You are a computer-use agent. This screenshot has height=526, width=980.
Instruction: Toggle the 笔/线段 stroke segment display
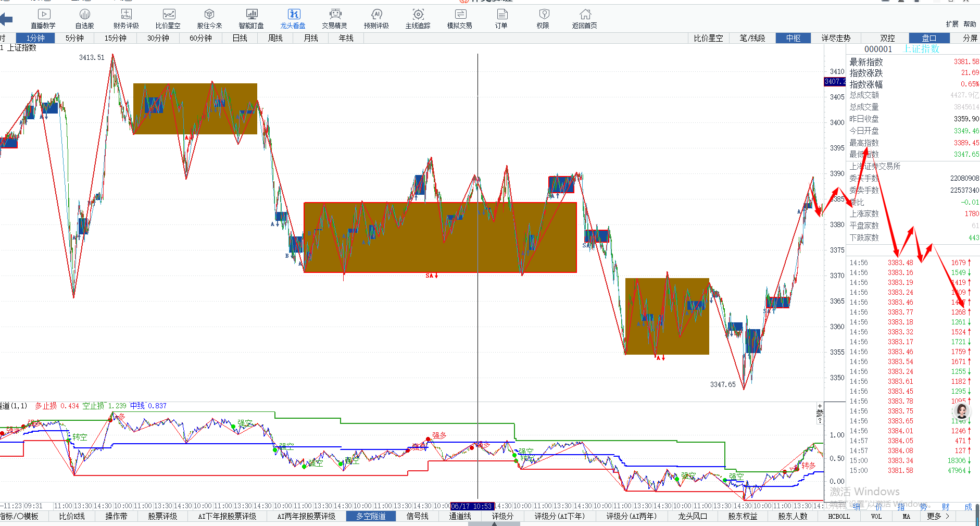pyautogui.click(x=752, y=38)
